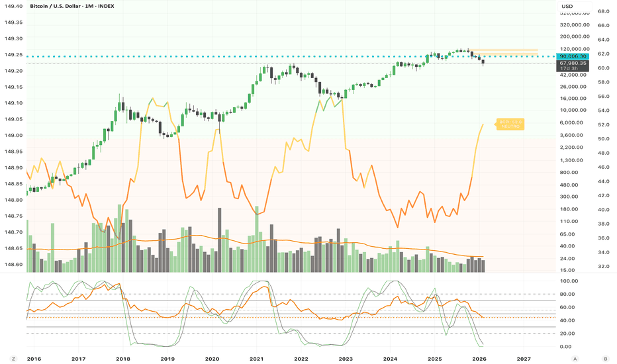This screenshot has height=364, width=617.
Task: Click the 6,000.00 price scale value
Action: click(572, 123)
